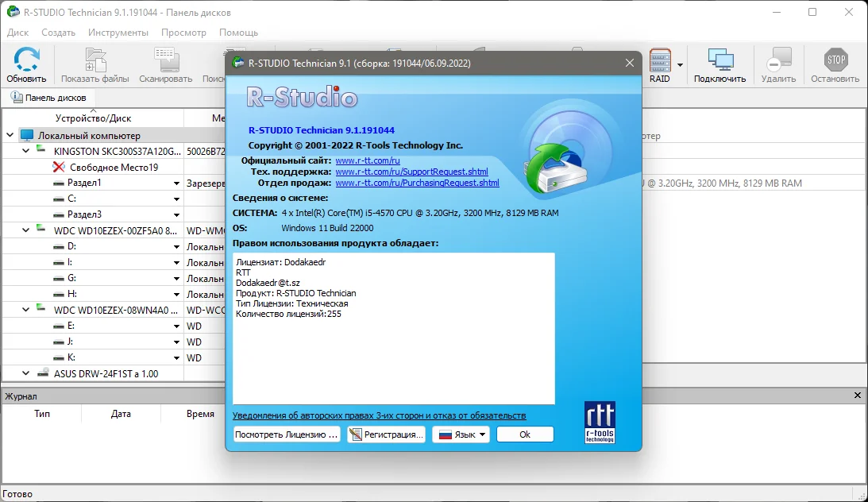The width and height of the screenshot is (868, 502).
Task: Open the RAID dropdown arrow
Action: (x=681, y=65)
